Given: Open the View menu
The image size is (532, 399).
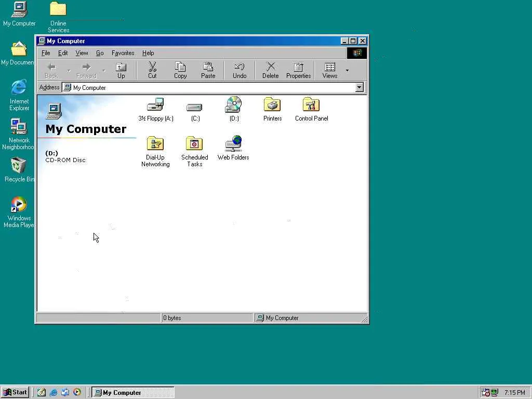Looking at the screenshot, I should pos(82,53).
